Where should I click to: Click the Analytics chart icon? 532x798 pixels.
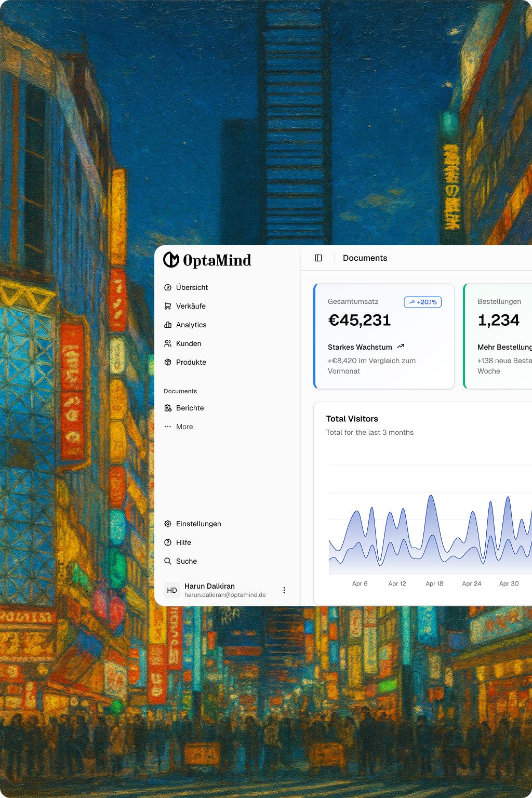(x=168, y=325)
